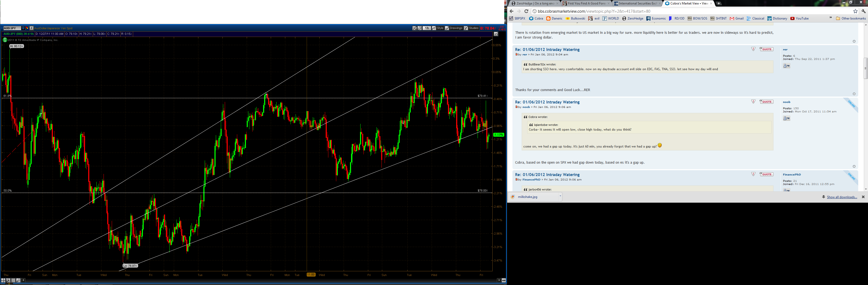Open milkshake.jpg download item

click(533, 197)
